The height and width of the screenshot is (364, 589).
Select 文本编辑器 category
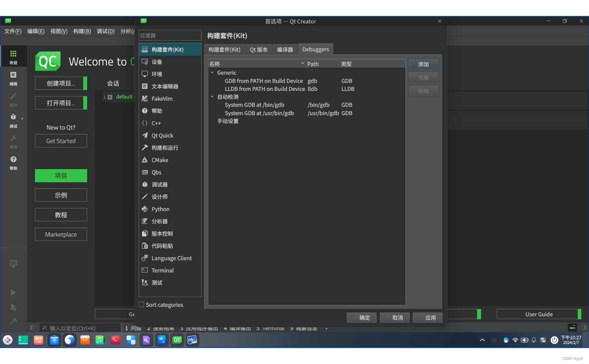point(170,87)
